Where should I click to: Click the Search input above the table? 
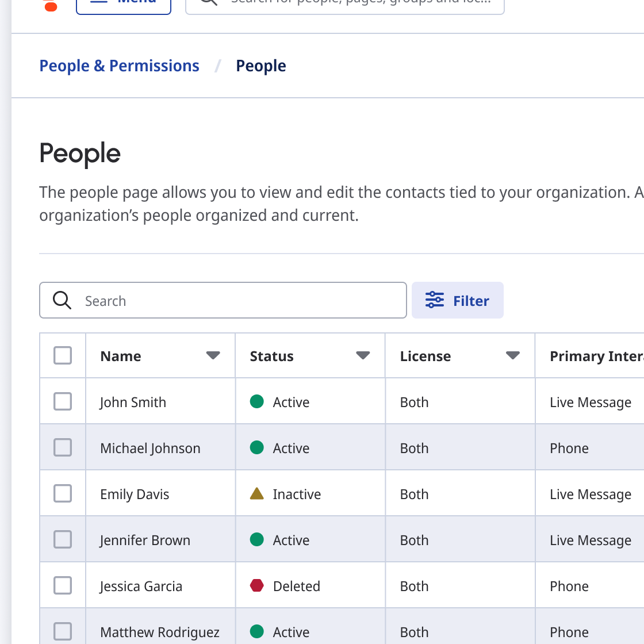coord(223,300)
